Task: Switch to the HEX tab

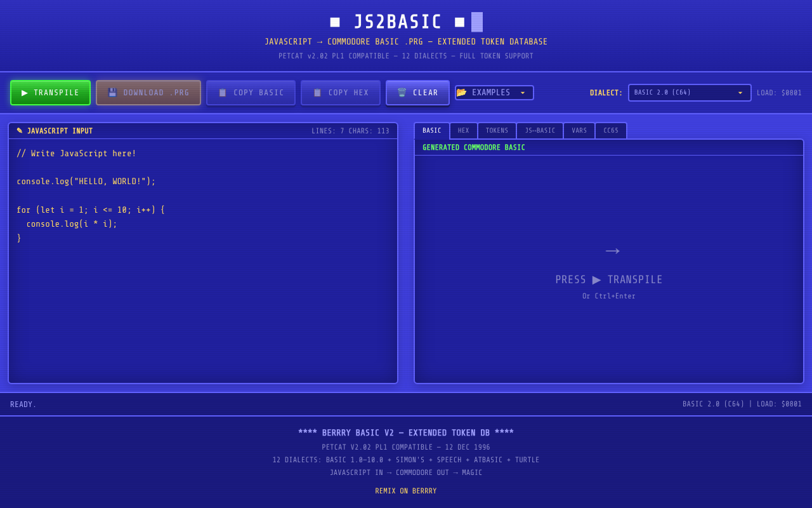Action: [464, 130]
